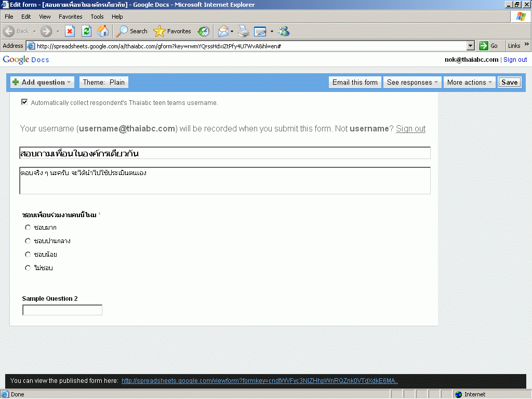Open the More actions dropdown
The height and width of the screenshot is (399, 532).
pyautogui.click(x=469, y=82)
